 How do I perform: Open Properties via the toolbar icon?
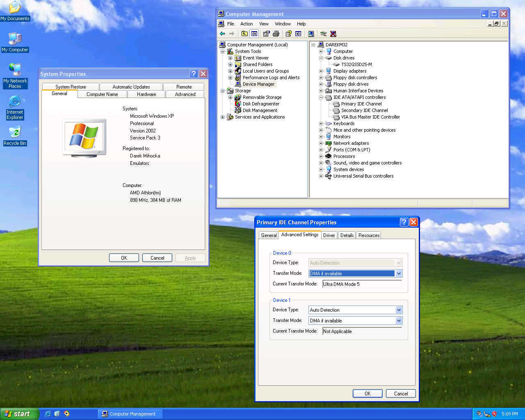pyautogui.click(x=267, y=34)
